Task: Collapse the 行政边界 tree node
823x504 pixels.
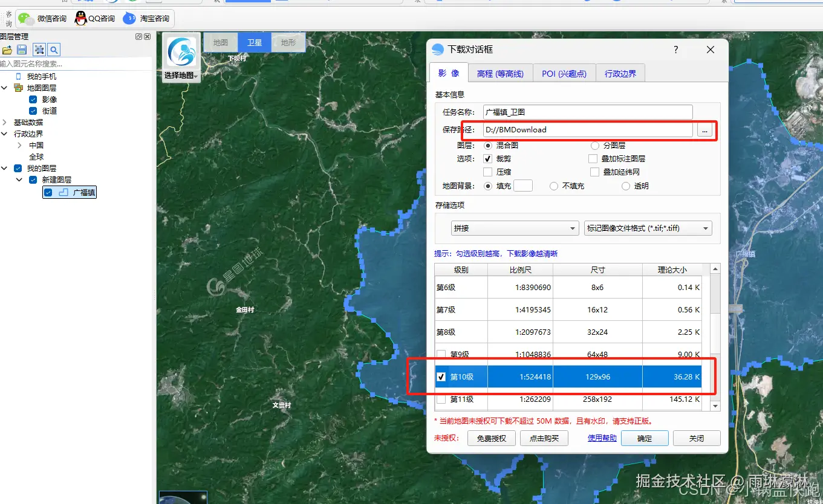Action: [4, 134]
